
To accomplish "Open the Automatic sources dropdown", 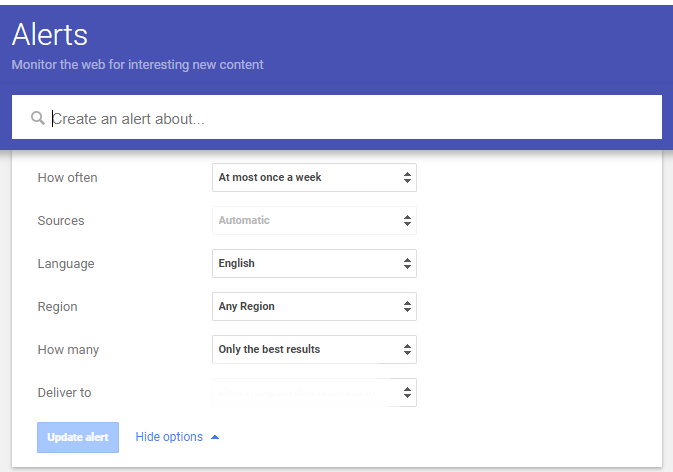I will [314, 221].
